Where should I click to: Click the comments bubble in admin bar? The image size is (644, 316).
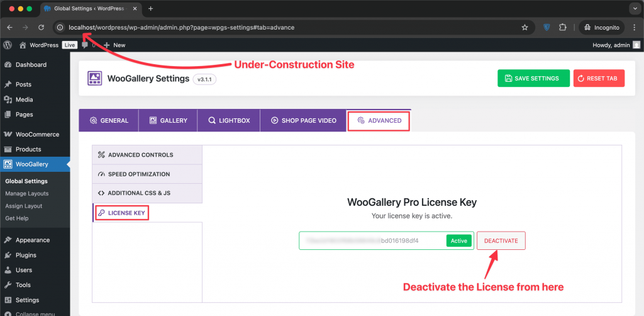(x=85, y=45)
